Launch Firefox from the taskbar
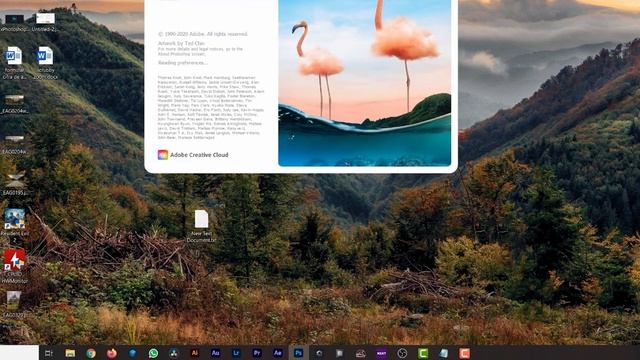 112,353
